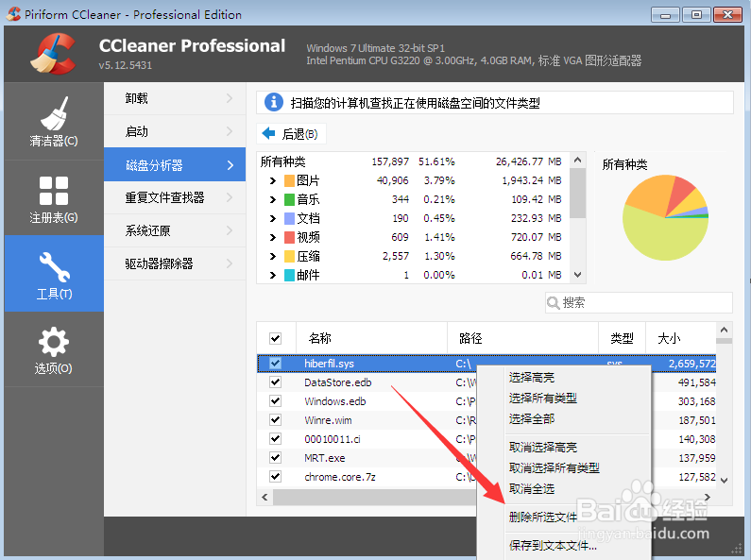The width and height of the screenshot is (751, 560).
Task: Select the Tools (工具) wrench section
Action: click(54, 274)
